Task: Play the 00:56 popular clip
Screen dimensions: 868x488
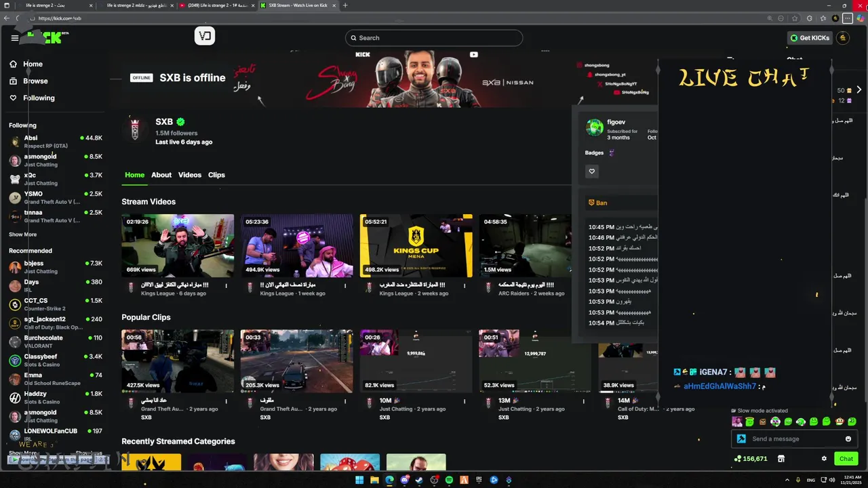Action: point(178,361)
